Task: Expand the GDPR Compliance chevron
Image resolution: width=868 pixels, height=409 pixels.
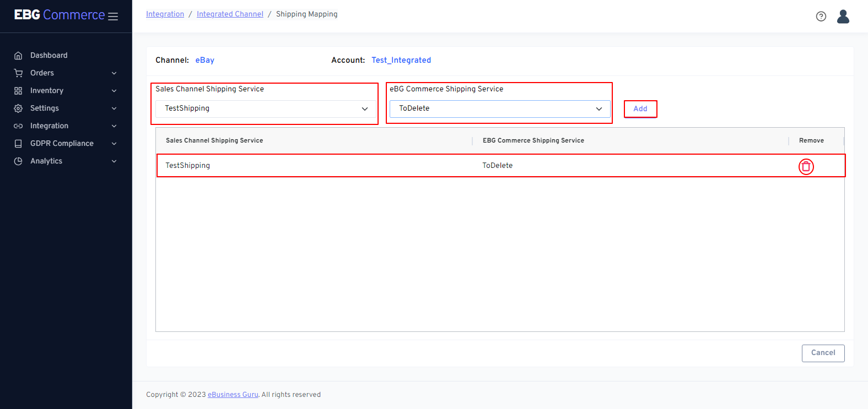Action: pyautogui.click(x=114, y=144)
